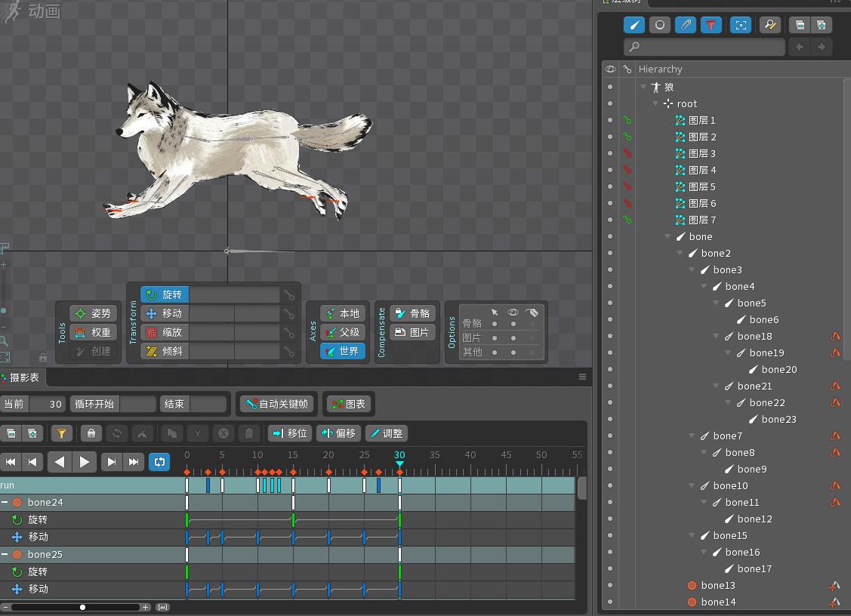
Task: Collapse the bone24 timeline row
Action: [x=5, y=502]
